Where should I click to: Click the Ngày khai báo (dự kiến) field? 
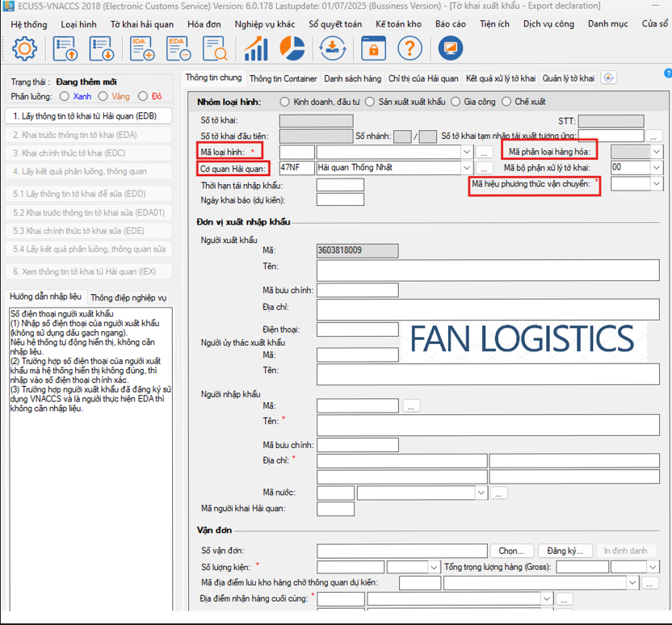click(x=340, y=200)
